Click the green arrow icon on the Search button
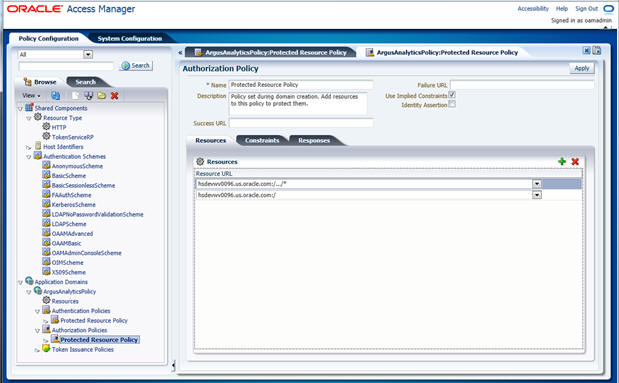This screenshot has height=383, width=619. 126,66
